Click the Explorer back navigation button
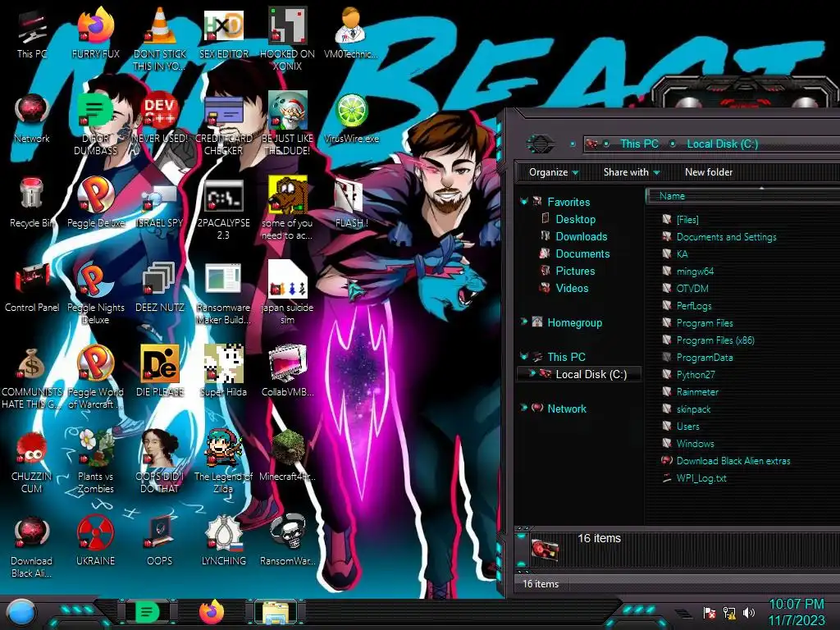Image resolution: width=840 pixels, height=630 pixels. 540,144
